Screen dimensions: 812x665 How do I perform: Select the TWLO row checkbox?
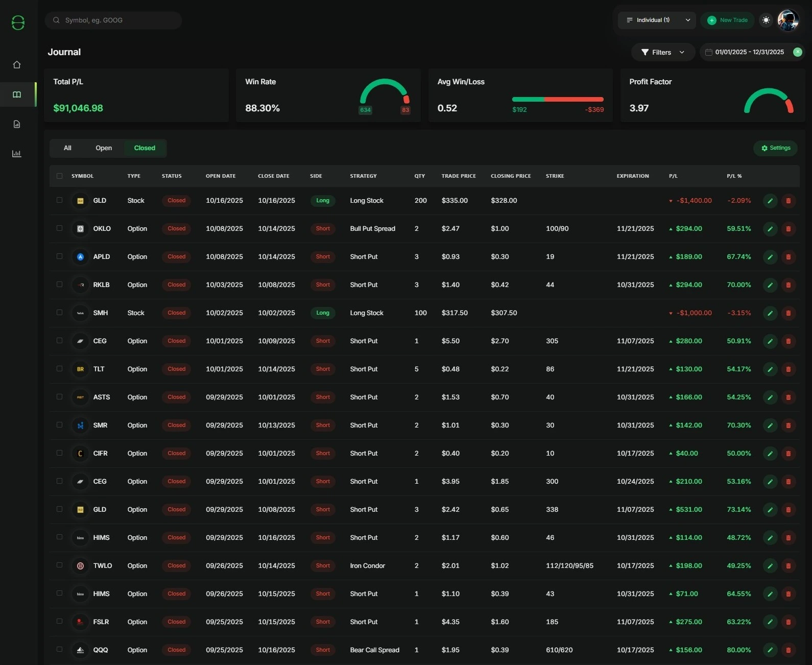[60, 565]
